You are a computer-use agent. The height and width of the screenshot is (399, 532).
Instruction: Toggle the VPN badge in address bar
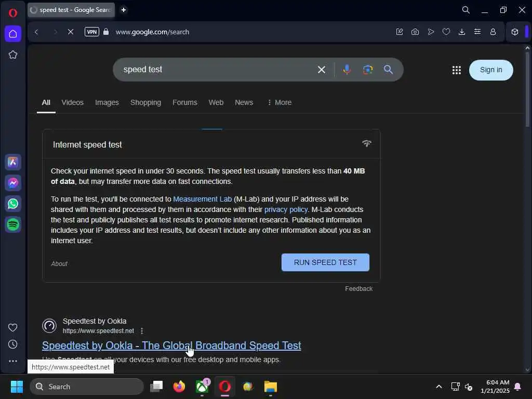coord(91,32)
